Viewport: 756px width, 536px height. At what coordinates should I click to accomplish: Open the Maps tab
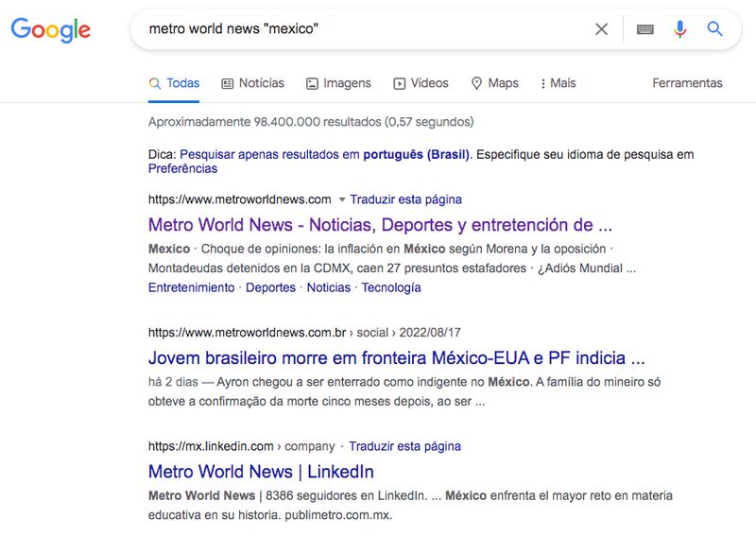(x=494, y=83)
